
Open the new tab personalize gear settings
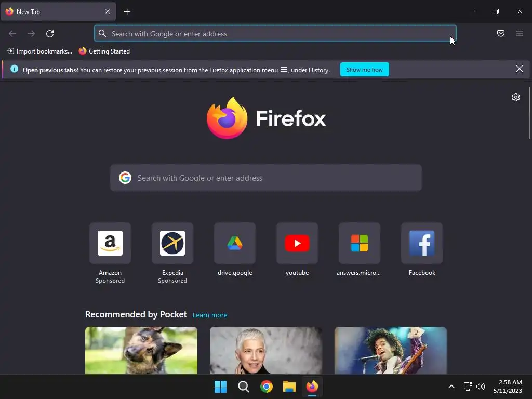point(515,97)
